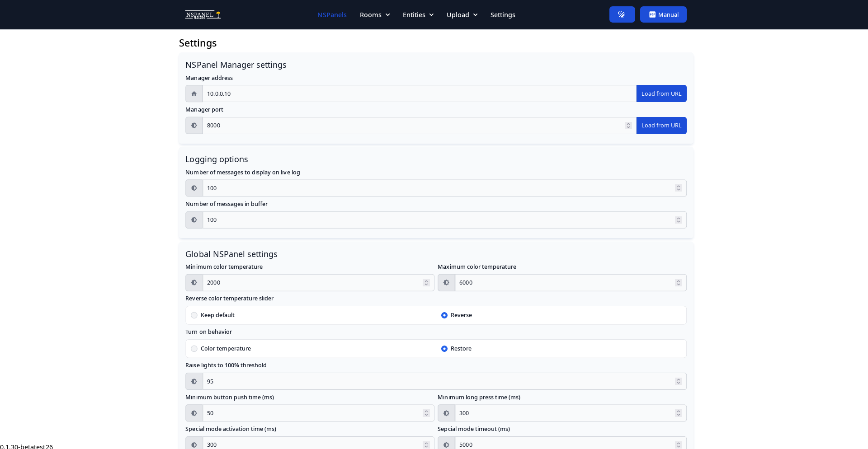The width and height of the screenshot is (868, 449).
Task: Adjust Maximum color temperature stepper
Action: (x=679, y=283)
